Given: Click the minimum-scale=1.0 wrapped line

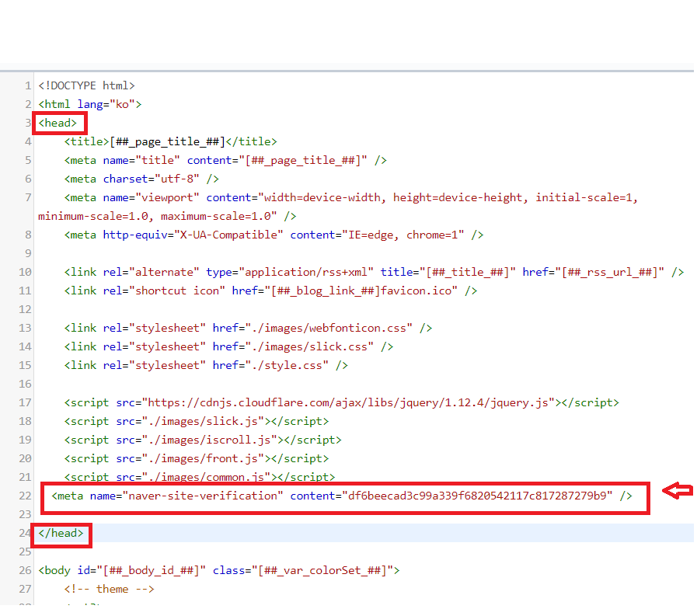Looking at the screenshot, I should click(167, 216).
